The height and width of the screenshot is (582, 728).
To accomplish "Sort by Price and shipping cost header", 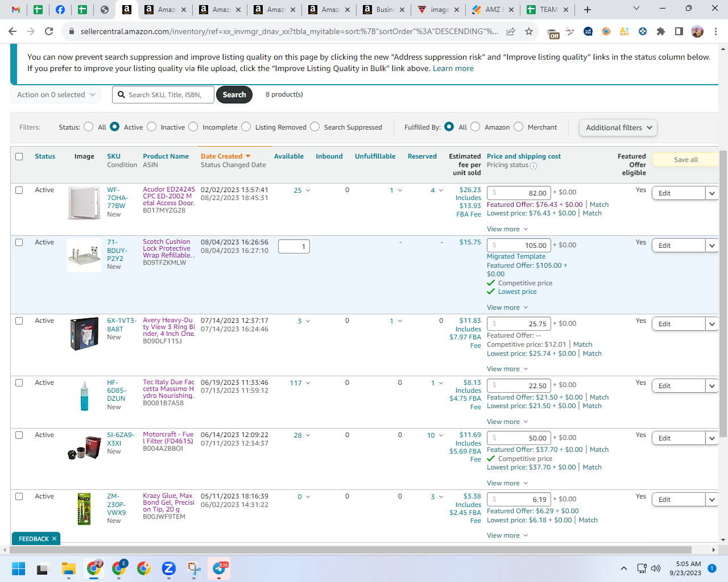I will click(x=523, y=156).
